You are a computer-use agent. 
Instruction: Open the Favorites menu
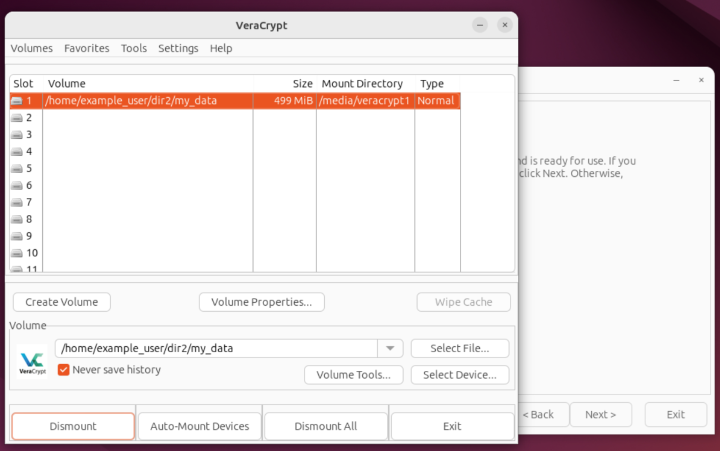coord(87,48)
